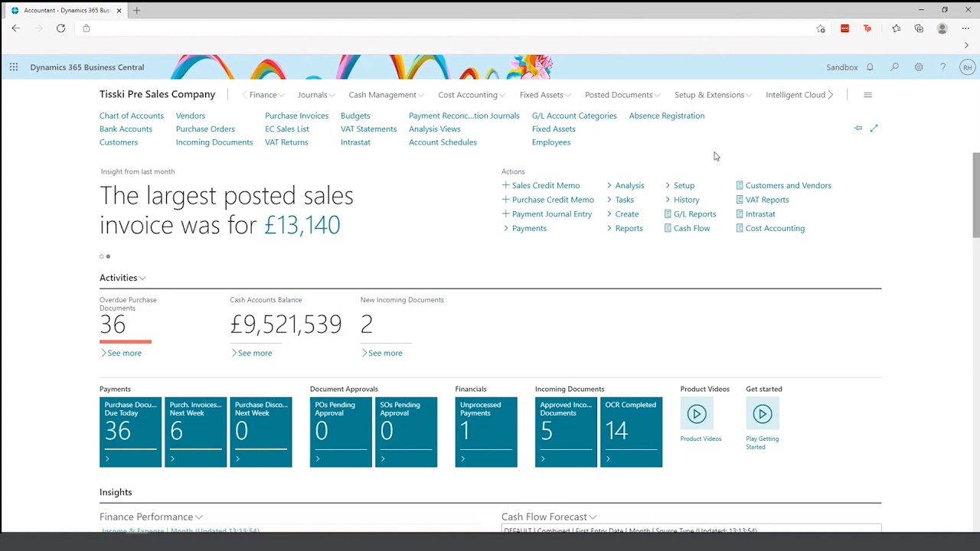The height and width of the screenshot is (551, 980).
Task: Expand the Setup actions group
Action: click(680, 185)
